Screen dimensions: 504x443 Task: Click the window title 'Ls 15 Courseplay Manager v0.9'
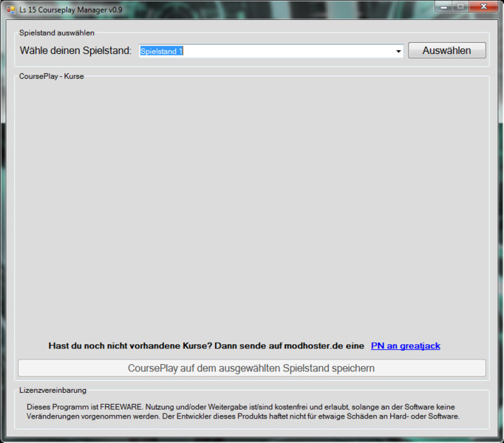(x=70, y=7)
